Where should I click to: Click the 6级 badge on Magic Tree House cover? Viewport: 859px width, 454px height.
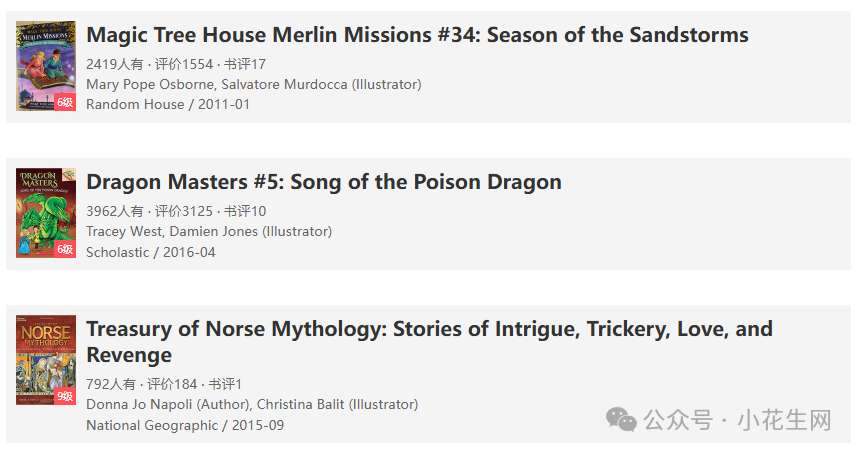tap(65, 102)
